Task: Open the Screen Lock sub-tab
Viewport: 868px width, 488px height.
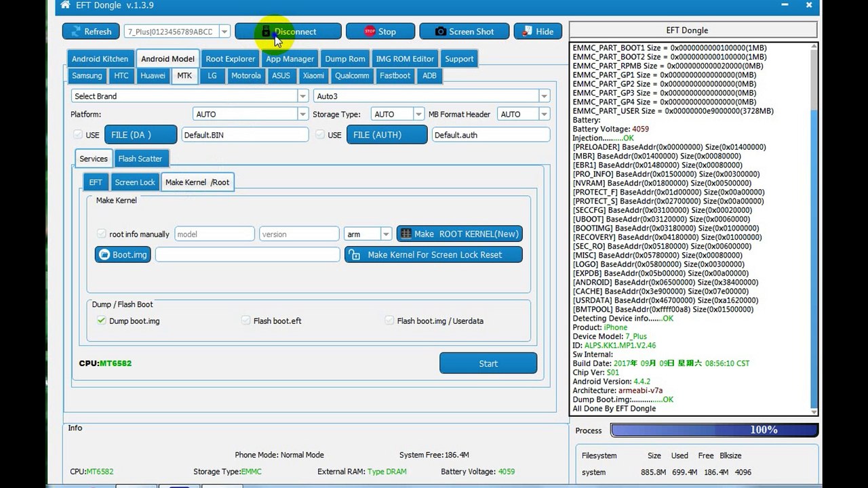Action: pyautogui.click(x=135, y=182)
